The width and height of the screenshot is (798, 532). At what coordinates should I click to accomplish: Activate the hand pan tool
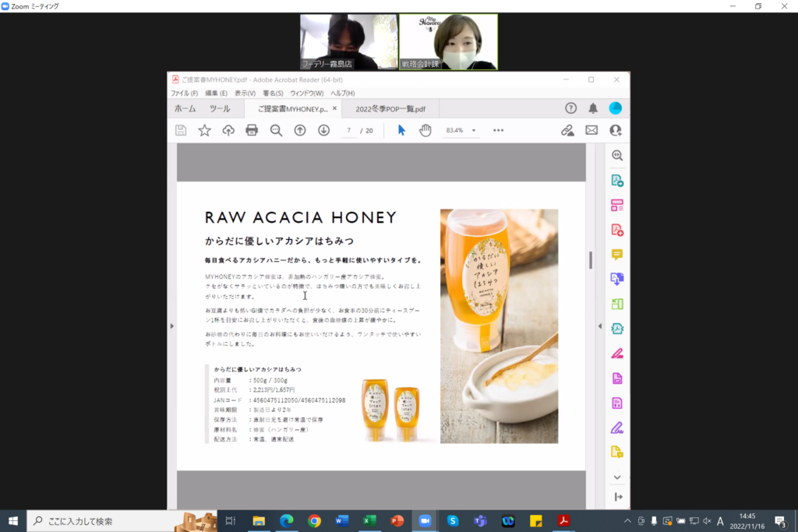pos(425,130)
